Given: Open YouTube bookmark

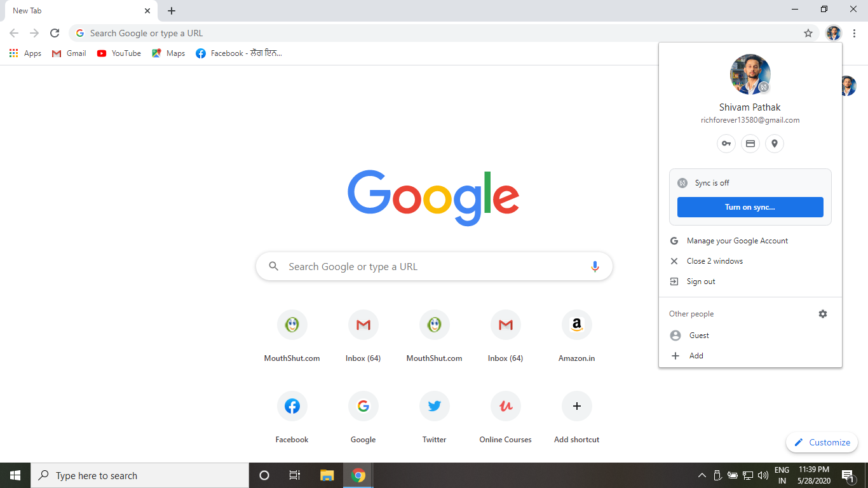Looking at the screenshot, I should point(119,53).
